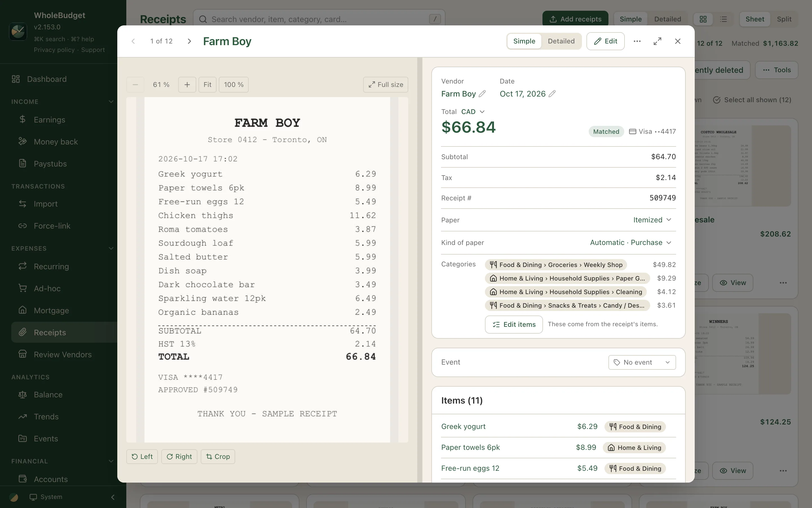The image size is (812, 508).
Task: Open the CAD currency dropdown
Action: click(x=473, y=111)
